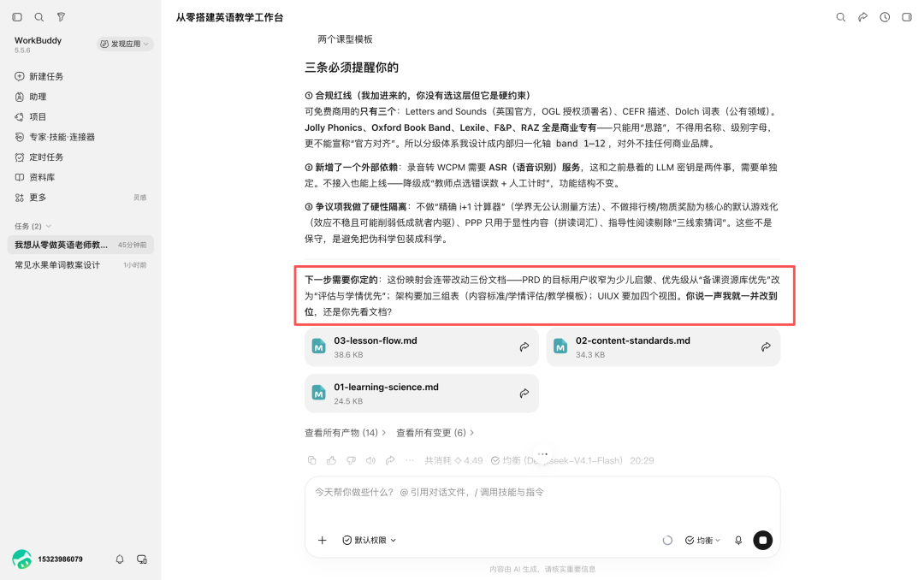Open the 均衡 model mode dropdown

pos(703,540)
